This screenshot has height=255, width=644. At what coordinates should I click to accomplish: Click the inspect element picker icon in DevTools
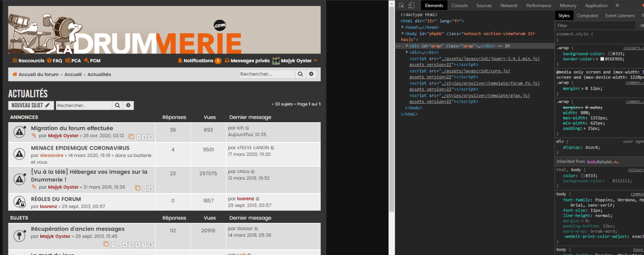[401, 6]
